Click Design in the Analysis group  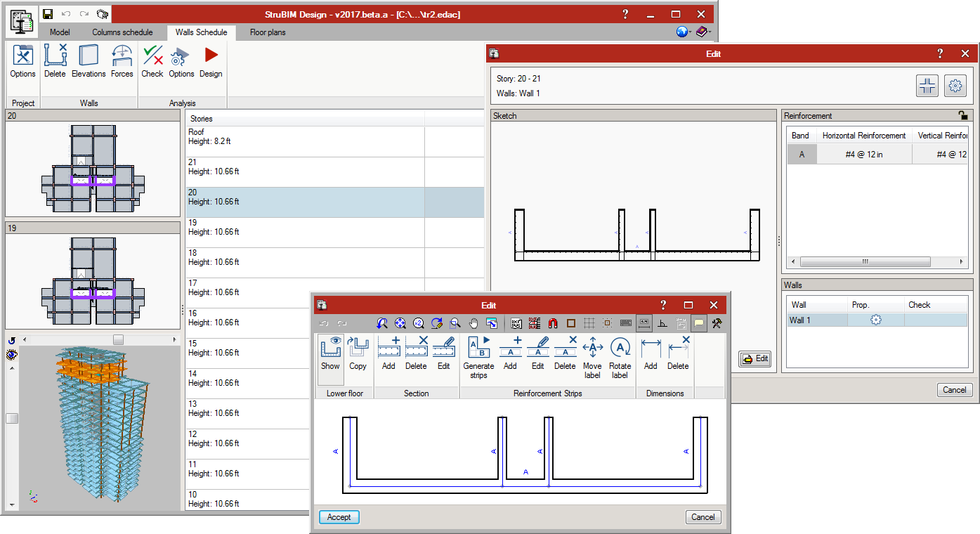click(211, 61)
